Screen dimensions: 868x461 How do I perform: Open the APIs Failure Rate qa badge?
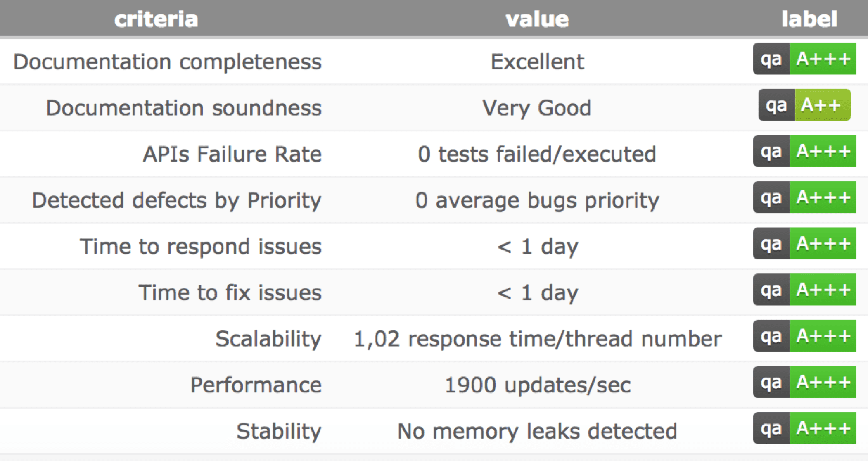(x=804, y=151)
